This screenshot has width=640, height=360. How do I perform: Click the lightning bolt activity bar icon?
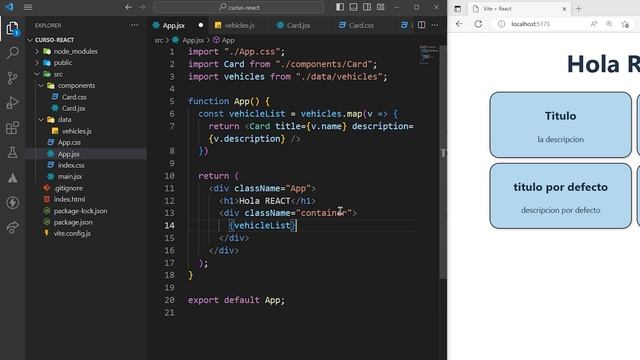tap(12, 202)
